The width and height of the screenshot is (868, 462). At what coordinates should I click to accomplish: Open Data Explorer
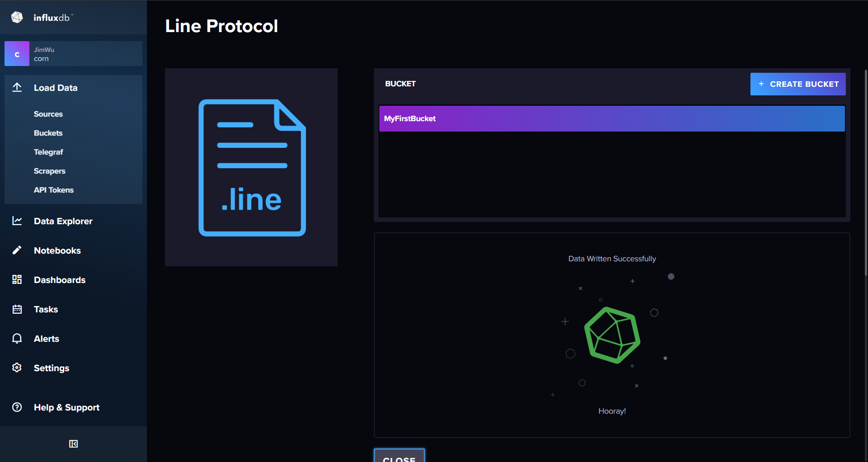[x=63, y=221]
